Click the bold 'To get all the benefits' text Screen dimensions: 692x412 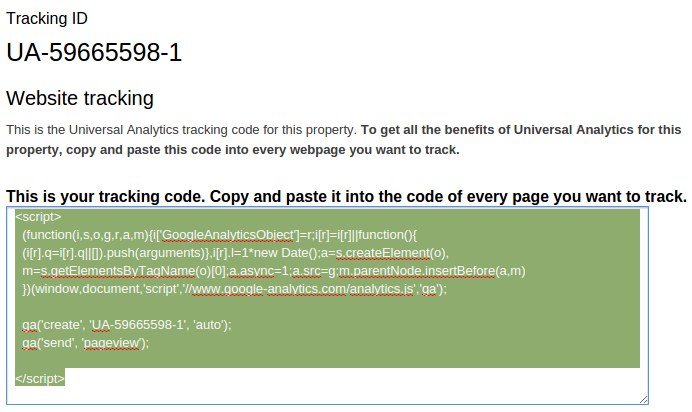[x=520, y=130]
